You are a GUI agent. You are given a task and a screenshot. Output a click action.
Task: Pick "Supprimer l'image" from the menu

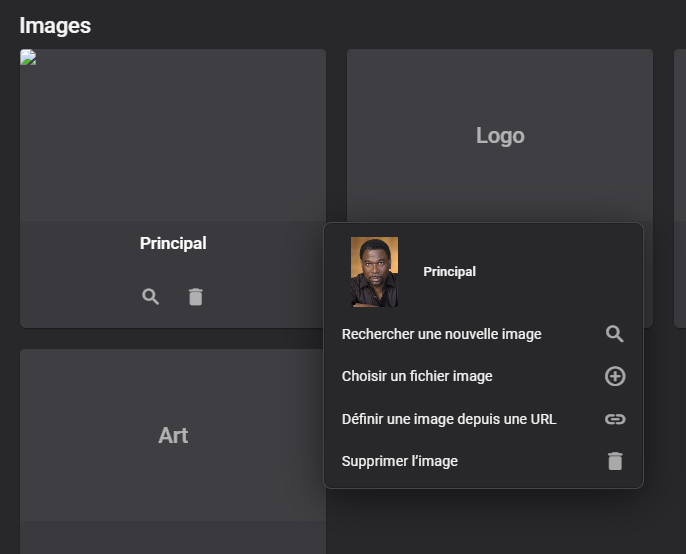pos(400,461)
